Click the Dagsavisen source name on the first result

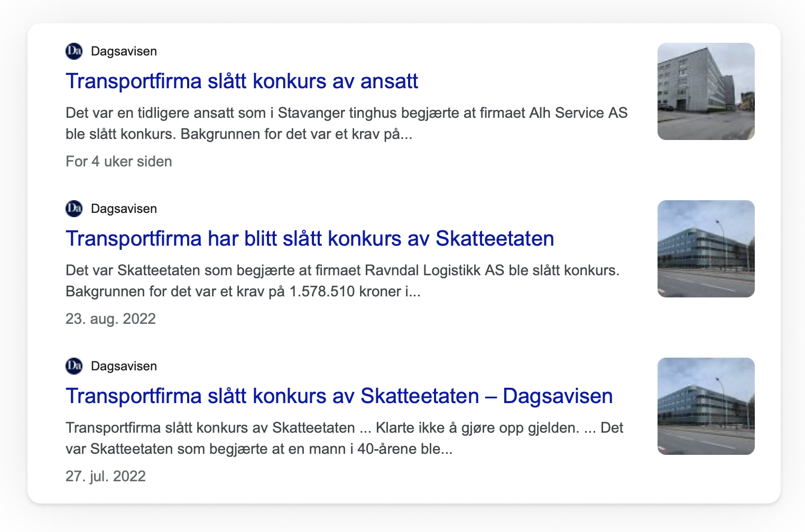pos(124,51)
